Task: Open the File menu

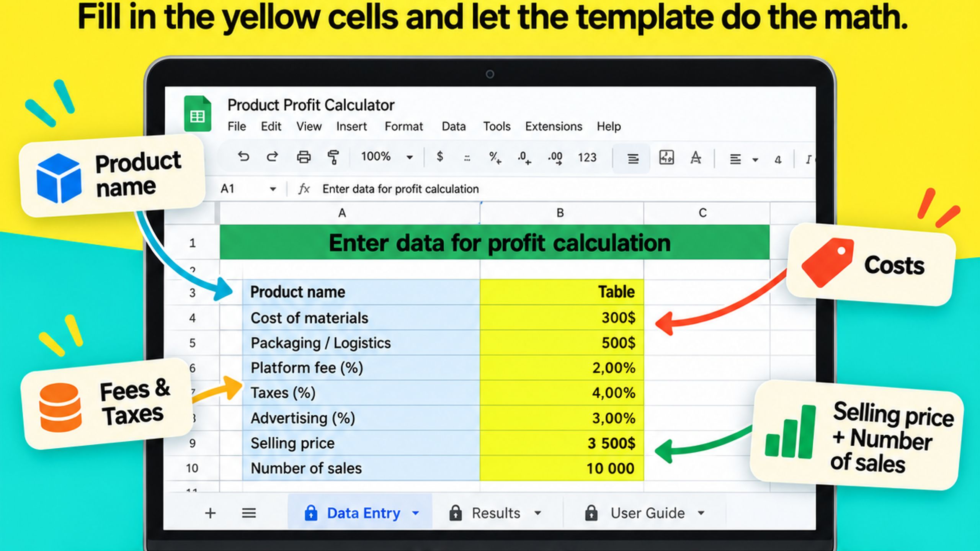Action: (237, 126)
